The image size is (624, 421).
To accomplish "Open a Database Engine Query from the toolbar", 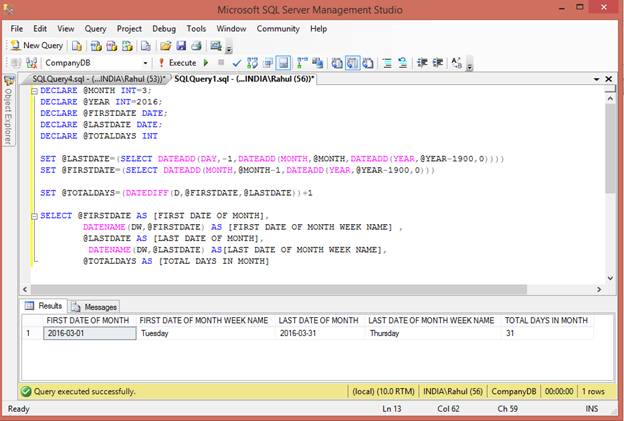I will (x=77, y=46).
